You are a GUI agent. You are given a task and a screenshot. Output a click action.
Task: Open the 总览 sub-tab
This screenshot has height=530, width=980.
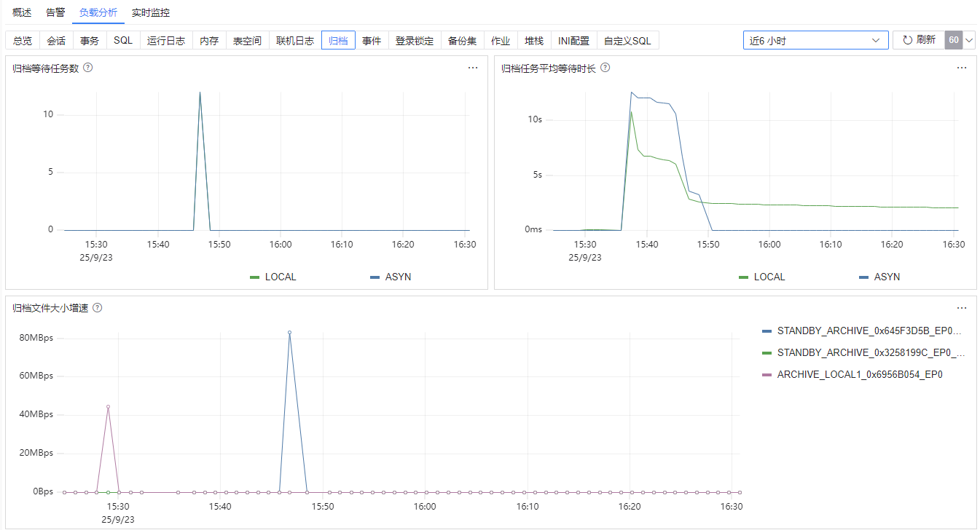tap(23, 41)
